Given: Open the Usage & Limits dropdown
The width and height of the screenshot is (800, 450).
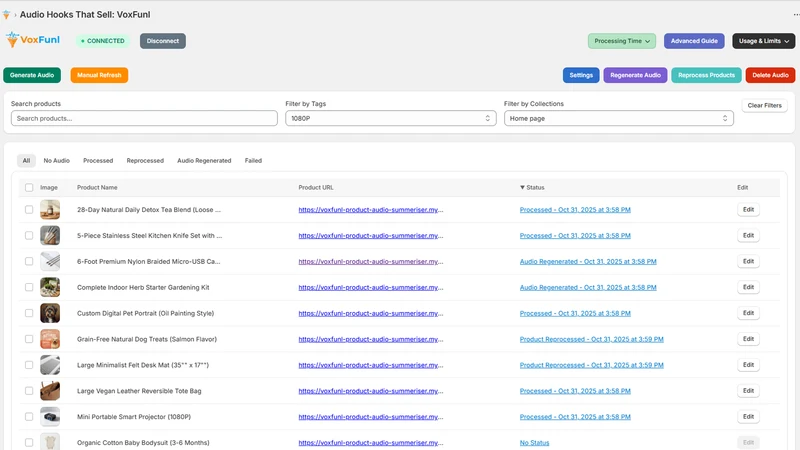Looking at the screenshot, I should pyautogui.click(x=763, y=41).
